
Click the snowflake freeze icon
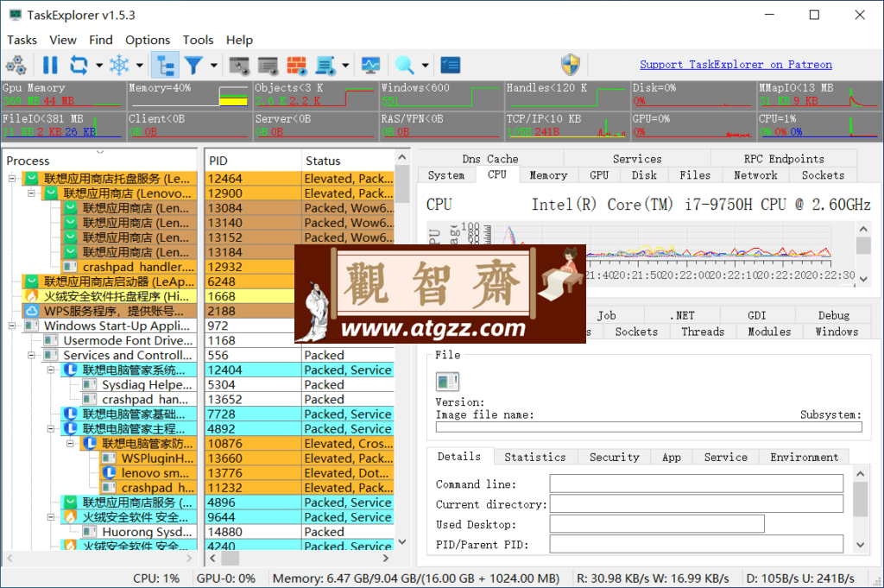(x=119, y=66)
